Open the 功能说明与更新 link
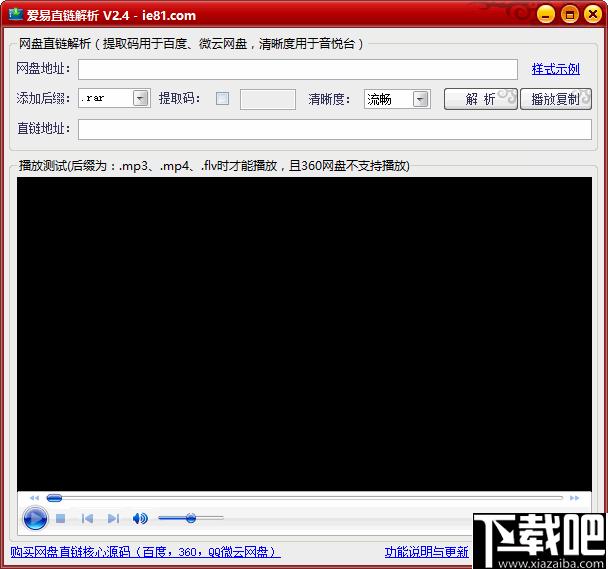 pos(427,552)
